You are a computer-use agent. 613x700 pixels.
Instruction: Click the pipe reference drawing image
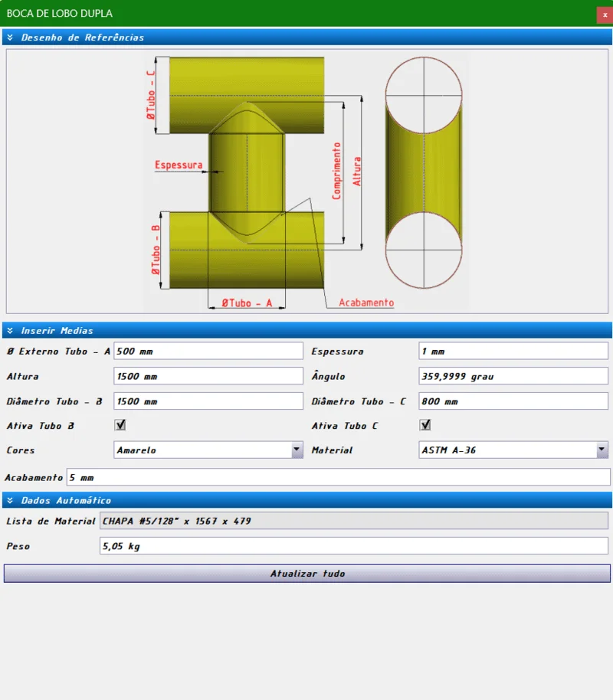pyautogui.click(x=306, y=182)
